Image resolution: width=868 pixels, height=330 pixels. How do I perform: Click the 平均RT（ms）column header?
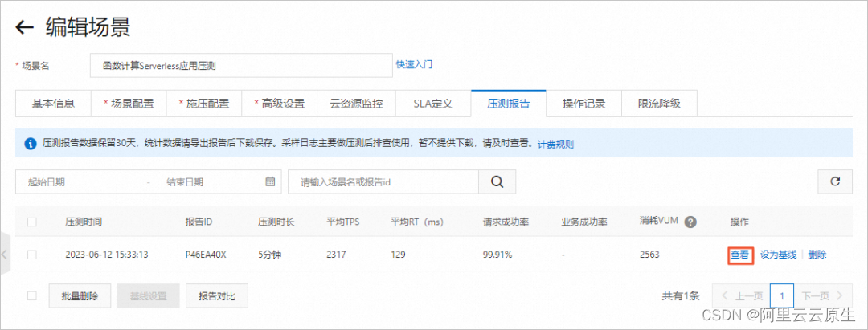pyautogui.click(x=417, y=222)
